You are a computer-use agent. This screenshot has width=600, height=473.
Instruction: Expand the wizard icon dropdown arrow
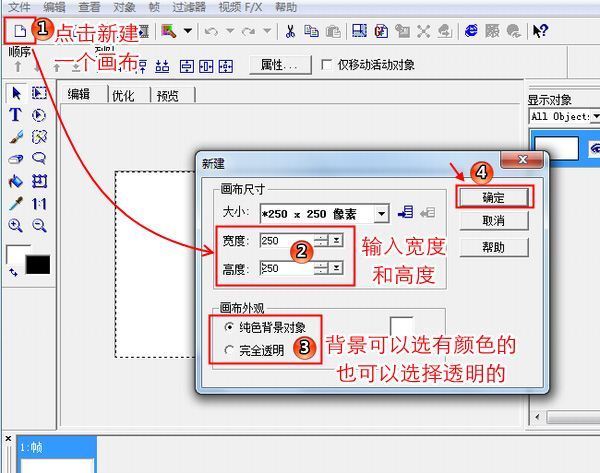[188, 31]
